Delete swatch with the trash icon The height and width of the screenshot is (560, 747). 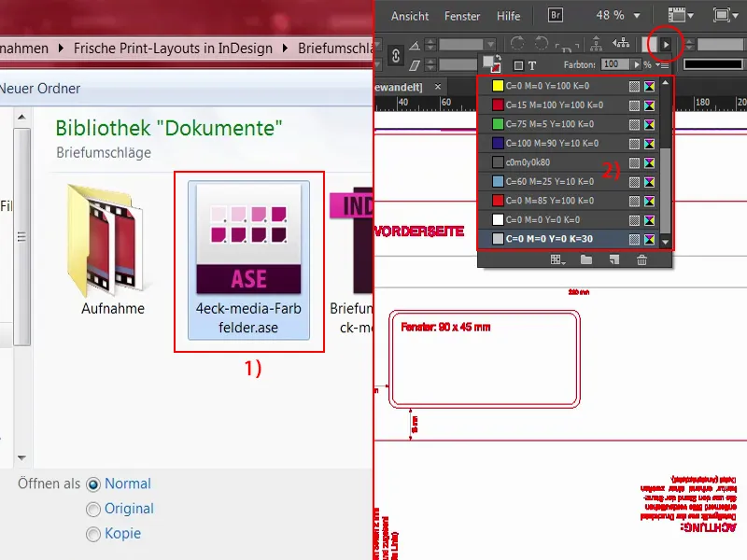point(641,259)
